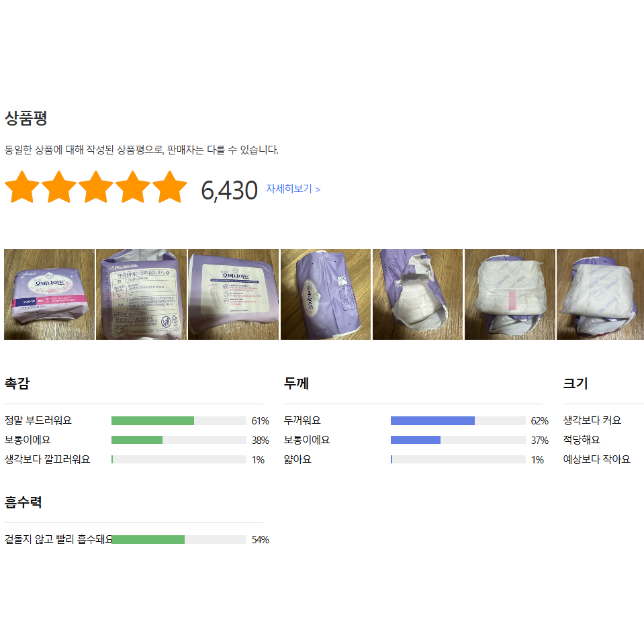Open fourth photo of package standing sideways
This screenshot has width=644, height=644.
326,295
